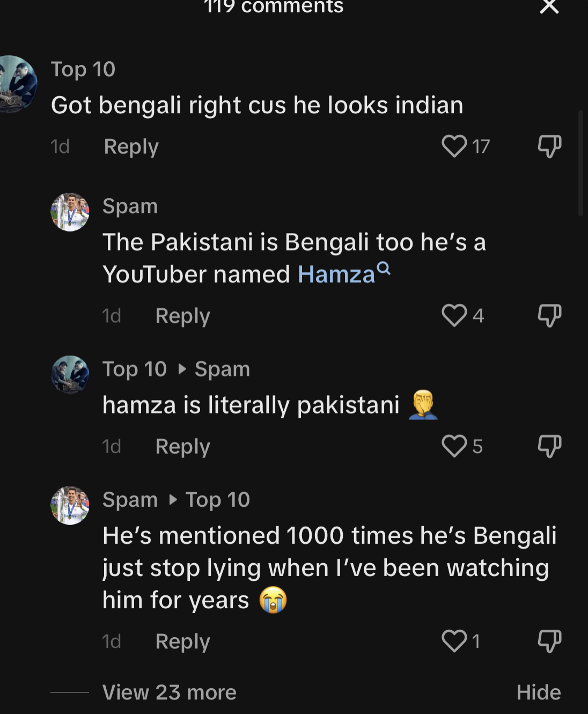Expand View 23 more replies

coord(169,693)
